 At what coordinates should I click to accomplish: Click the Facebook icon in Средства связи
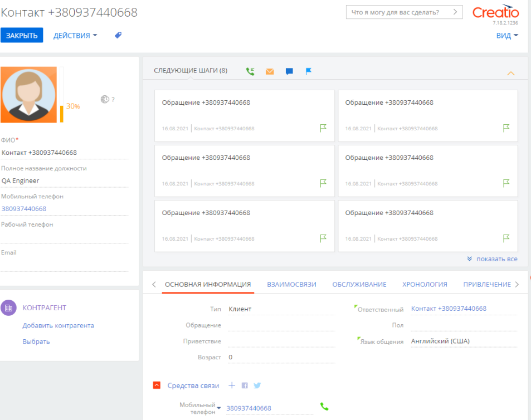pos(245,385)
